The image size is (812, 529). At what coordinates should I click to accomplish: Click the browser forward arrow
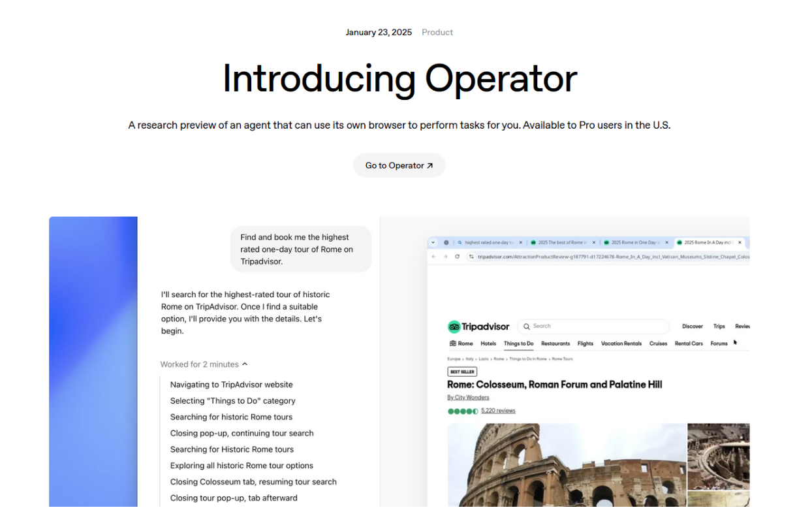[x=445, y=257]
